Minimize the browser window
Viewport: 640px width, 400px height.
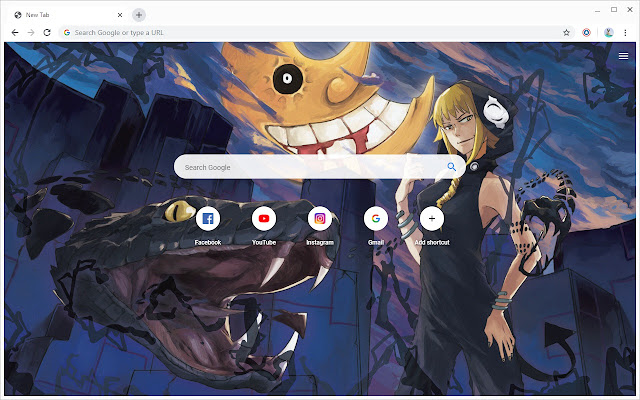coord(598,10)
